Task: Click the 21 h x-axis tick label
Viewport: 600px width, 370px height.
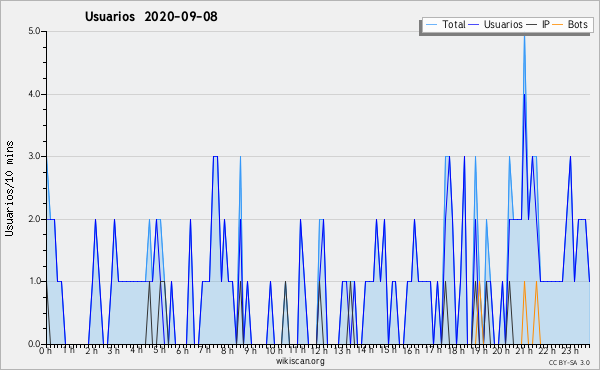Action: coord(524,350)
